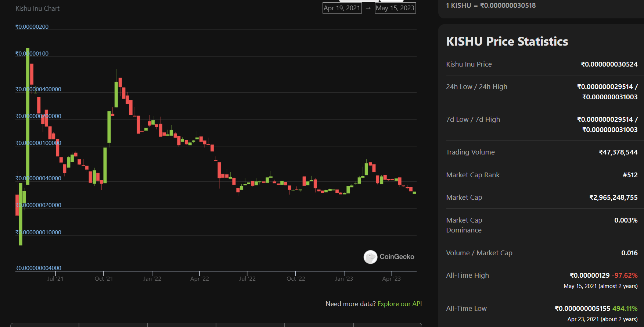The height and width of the screenshot is (327, 644).
Task: Select the Market Cap value ₹2,965,248,755
Action: click(x=614, y=198)
